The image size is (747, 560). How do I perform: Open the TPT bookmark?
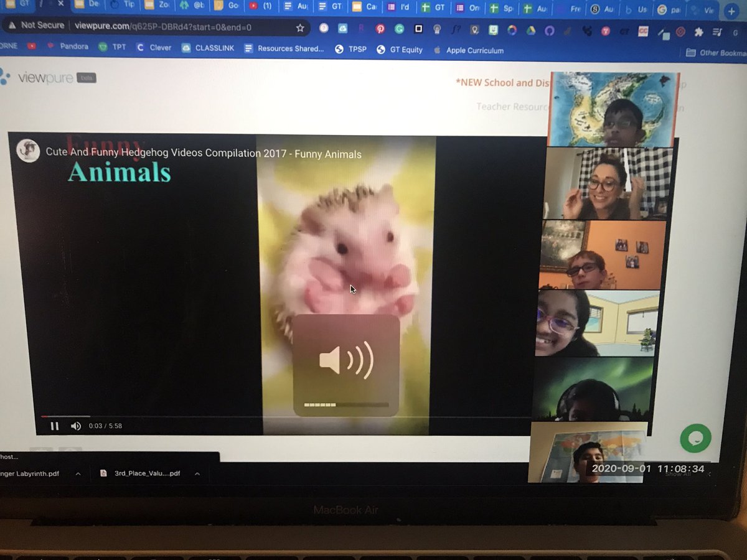pyautogui.click(x=112, y=47)
